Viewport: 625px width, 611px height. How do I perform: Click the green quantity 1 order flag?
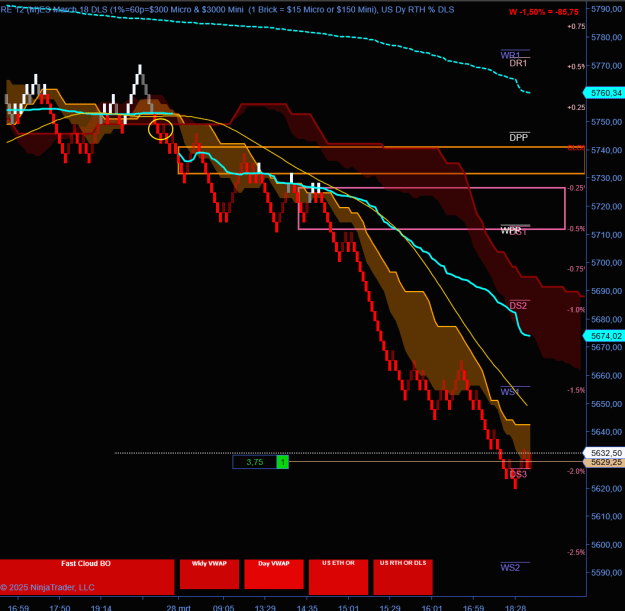pos(283,462)
